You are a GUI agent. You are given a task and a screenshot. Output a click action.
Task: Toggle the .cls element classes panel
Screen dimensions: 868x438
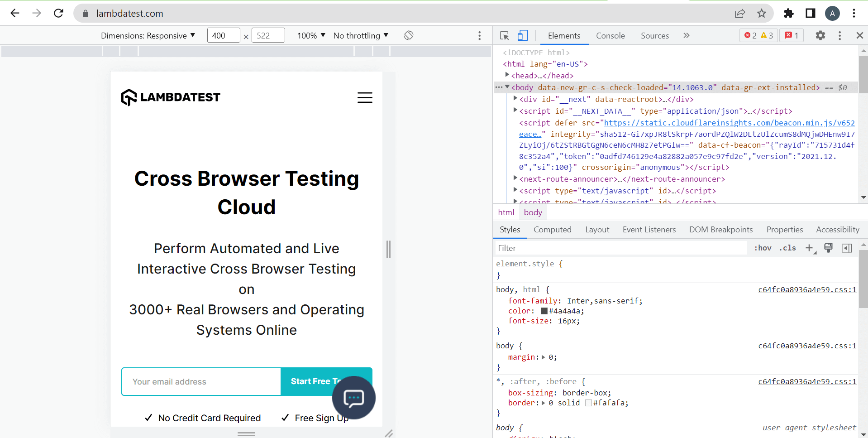click(787, 248)
